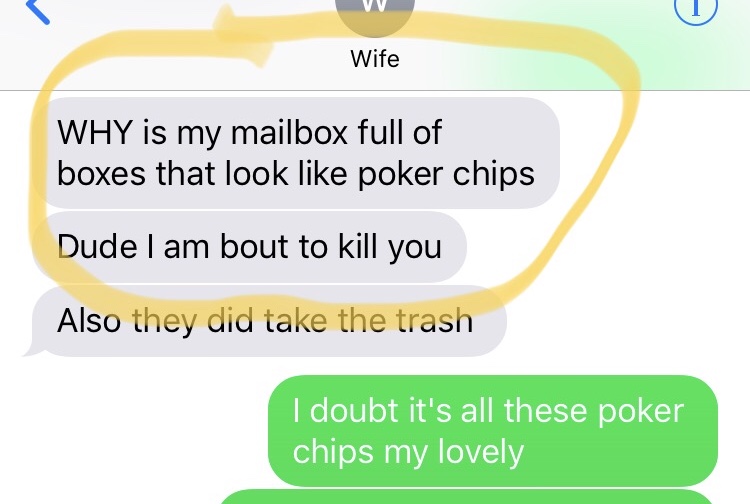Click the word Dude in second bubble
The width and height of the screenshot is (750, 504).
click(x=97, y=247)
